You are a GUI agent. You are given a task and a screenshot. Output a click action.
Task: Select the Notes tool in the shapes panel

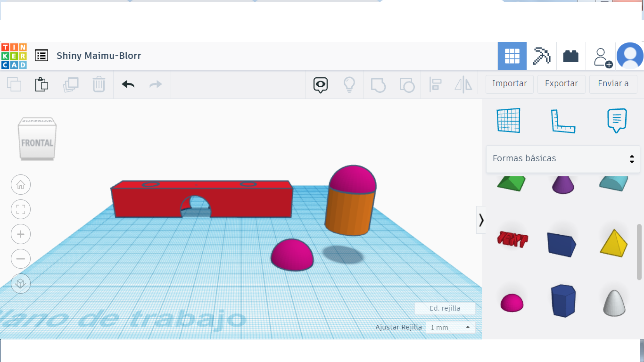click(x=617, y=120)
